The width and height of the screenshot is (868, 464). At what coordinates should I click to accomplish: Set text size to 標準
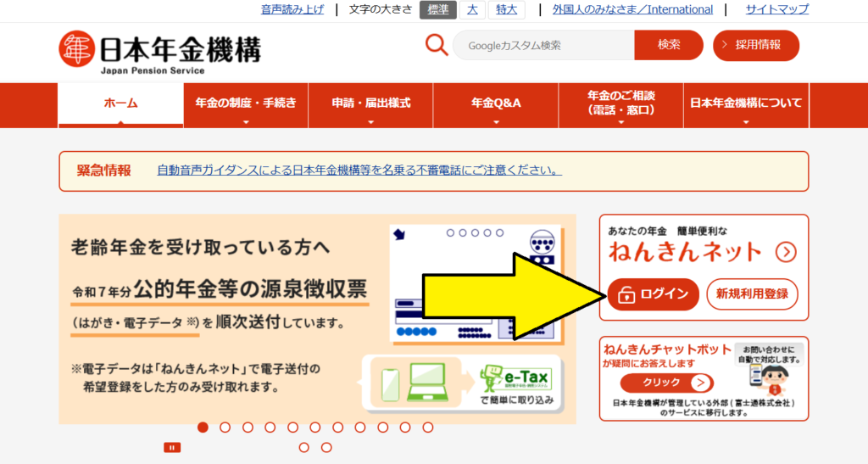click(x=438, y=9)
